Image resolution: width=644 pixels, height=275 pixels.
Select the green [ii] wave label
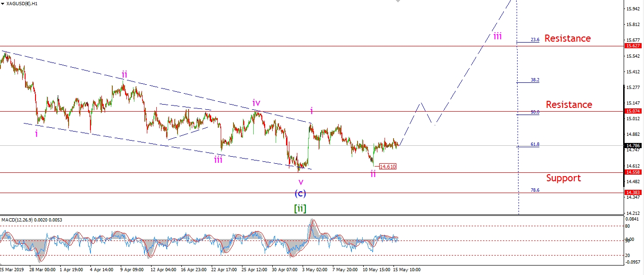pyautogui.click(x=300, y=208)
